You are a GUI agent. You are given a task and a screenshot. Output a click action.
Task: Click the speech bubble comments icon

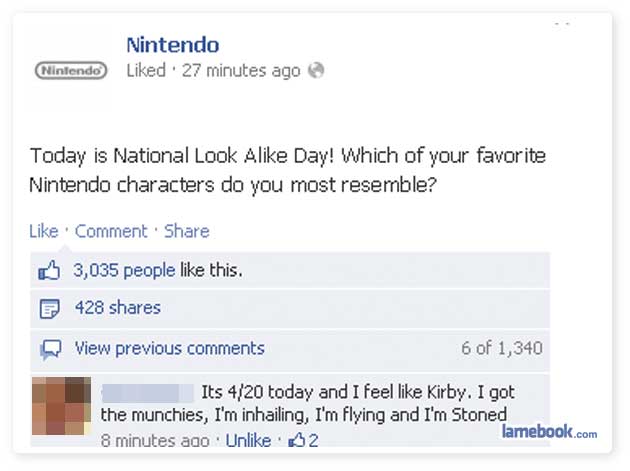(49, 349)
